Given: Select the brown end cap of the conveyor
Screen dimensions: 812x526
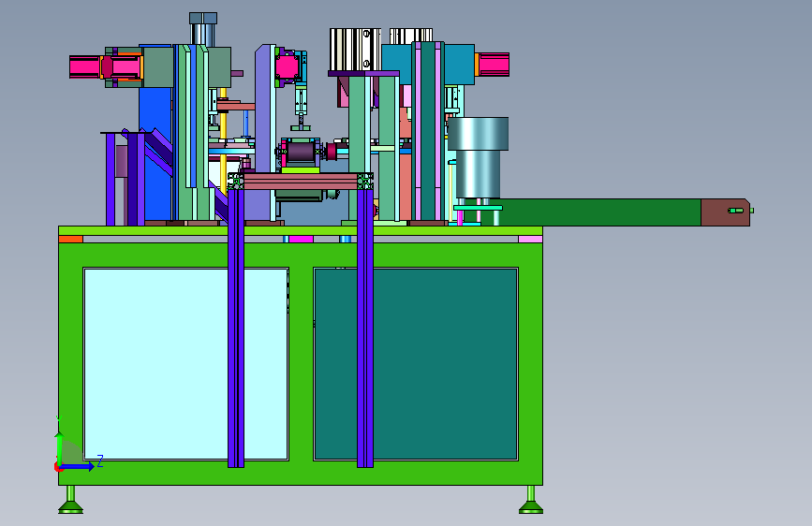Looking at the screenshot, I should tap(725, 212).
